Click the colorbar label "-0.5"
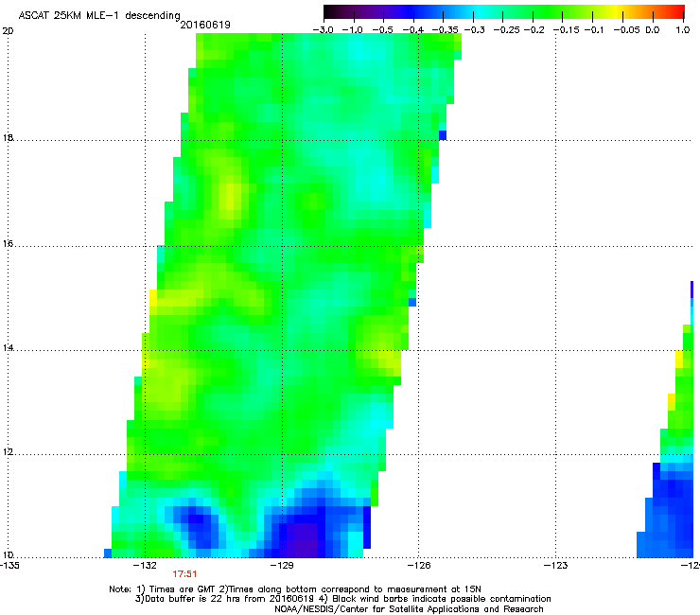The width and height of the screenshot is (700, 615). [382, 30]
